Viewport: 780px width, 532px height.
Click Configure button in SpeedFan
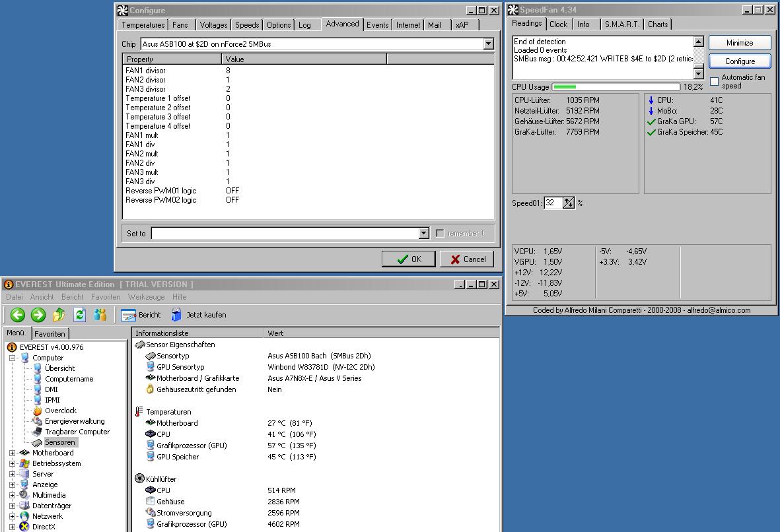[740, 61]
